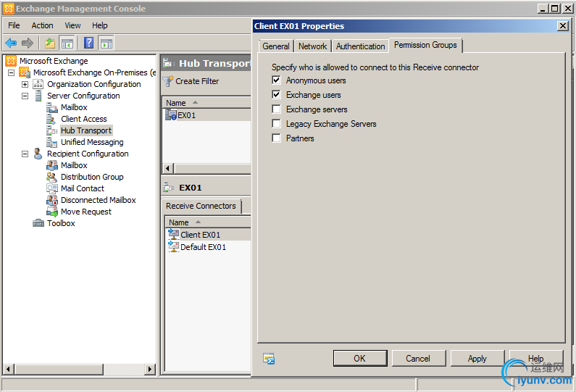Click the Create Filter link

[x=197, y=81]
